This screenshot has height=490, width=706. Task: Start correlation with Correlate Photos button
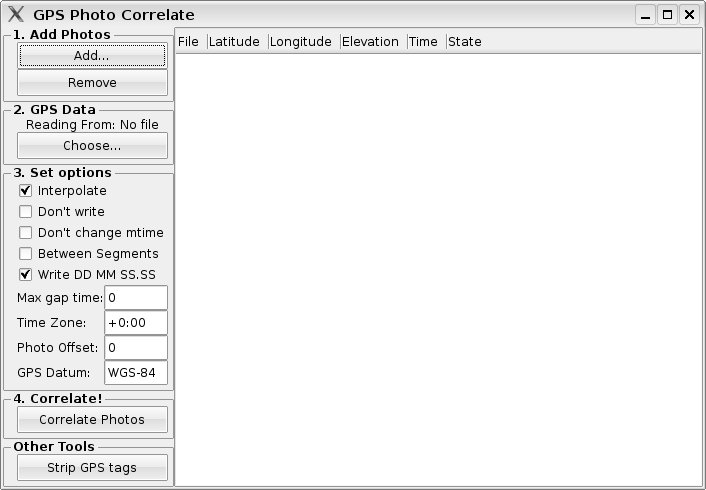[x=92, y=420]
